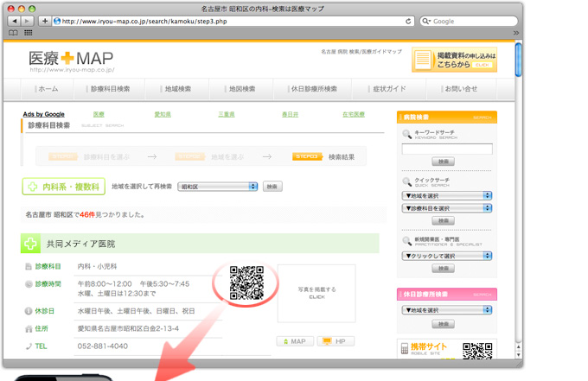The width and height of the screenshot is (588, 381).
Task: Open the 昭和区 region dropdown
Action: (x=218, y=187)
